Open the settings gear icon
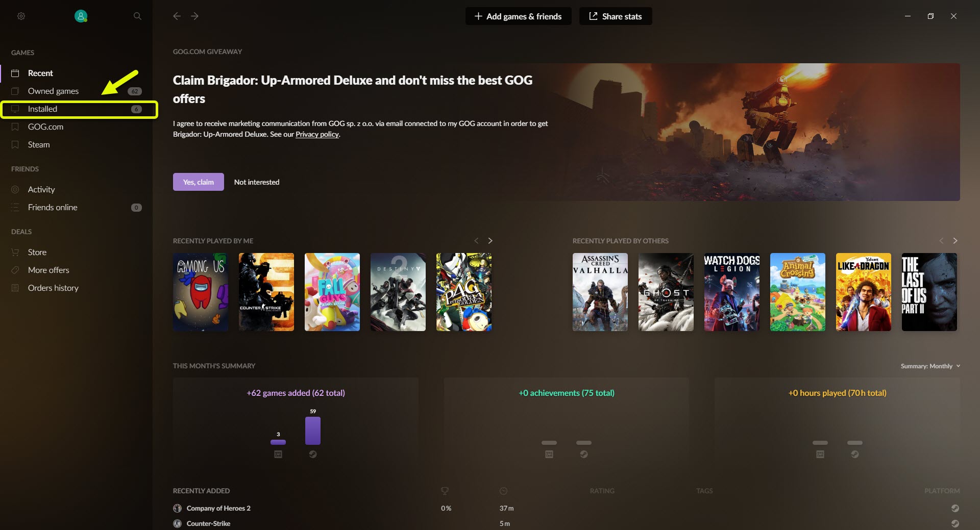980x530 pixels. pos(21,16)
